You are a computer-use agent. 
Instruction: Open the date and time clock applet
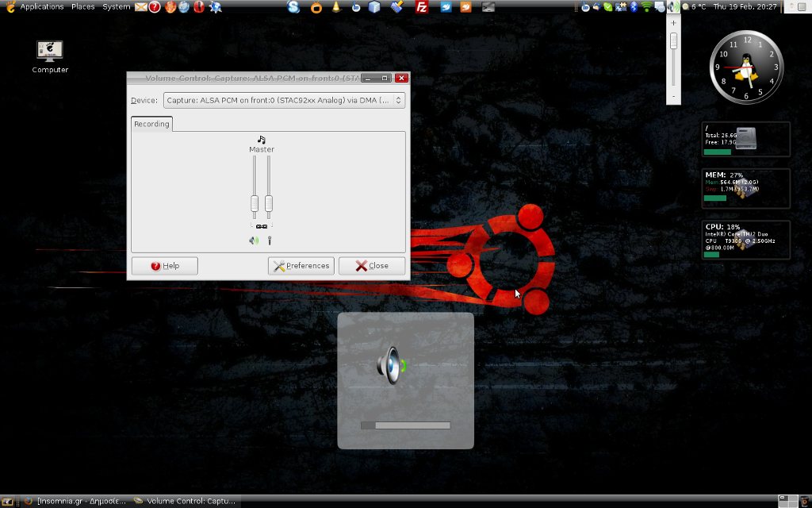745,7
